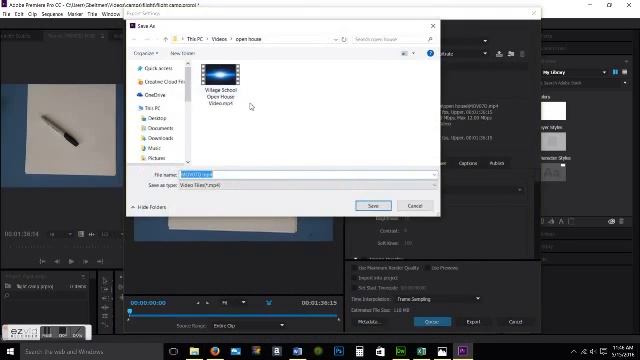Click the export preview playhead marker
The width and height of the screenshot is (640, 360).
130,311
